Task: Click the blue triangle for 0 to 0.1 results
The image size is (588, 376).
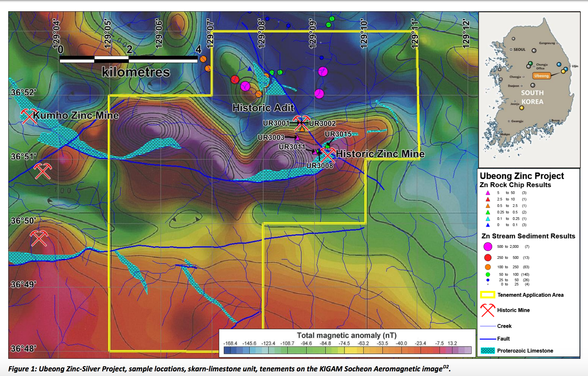Action: coord(487,225)
